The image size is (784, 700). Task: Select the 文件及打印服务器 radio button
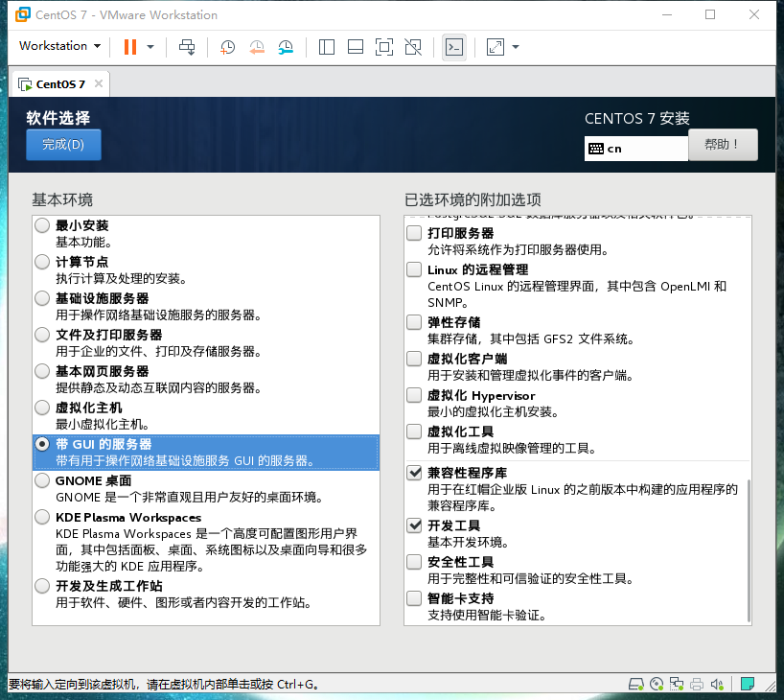pos(42,335)
